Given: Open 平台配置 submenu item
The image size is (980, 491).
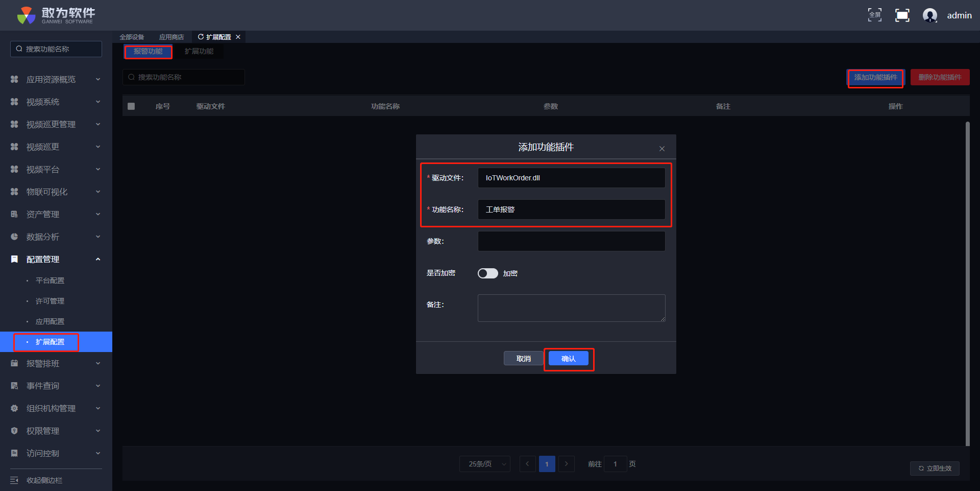Looking at the screenshot, I should pos(50,280).
